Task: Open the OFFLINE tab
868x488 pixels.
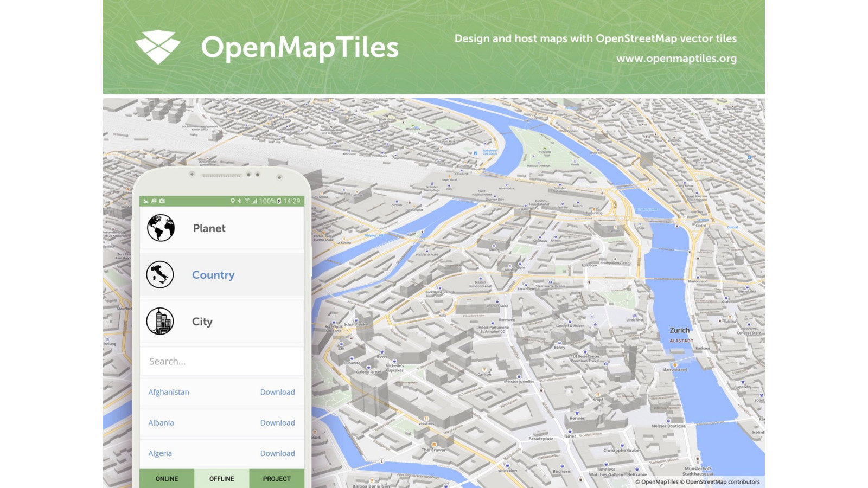Action: coord(221,479)
